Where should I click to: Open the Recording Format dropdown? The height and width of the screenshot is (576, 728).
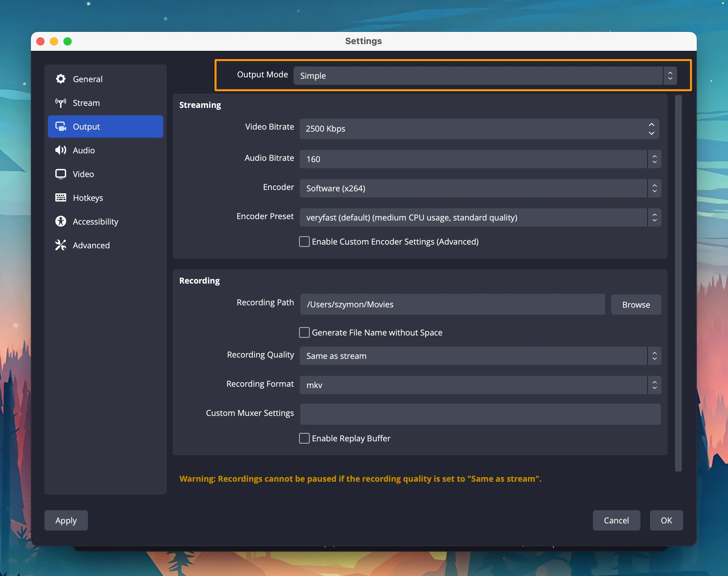tap(480, 385)
